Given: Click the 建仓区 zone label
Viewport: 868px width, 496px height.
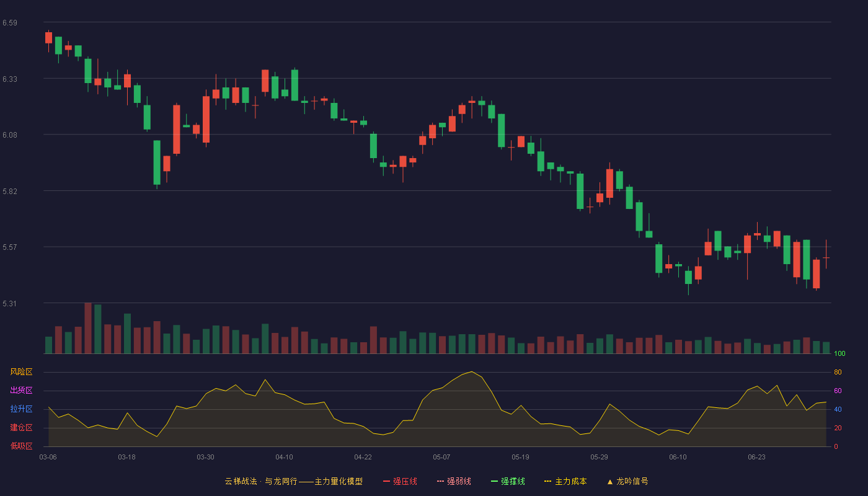Looking at the screenshot, I should tap(21, 428).
